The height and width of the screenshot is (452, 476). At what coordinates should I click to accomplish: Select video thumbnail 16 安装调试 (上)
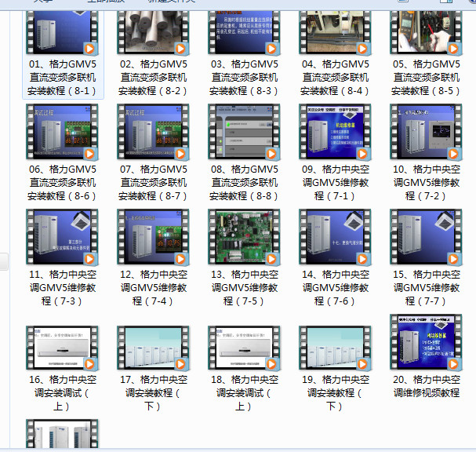(62, 348)
